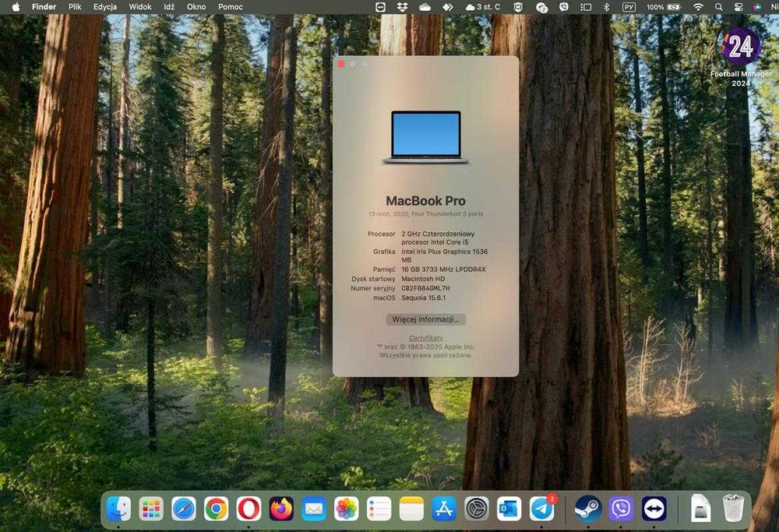Screen dimensions: 779x532
Task: Click the MacBook Pro laptop image
Action: 426,138
